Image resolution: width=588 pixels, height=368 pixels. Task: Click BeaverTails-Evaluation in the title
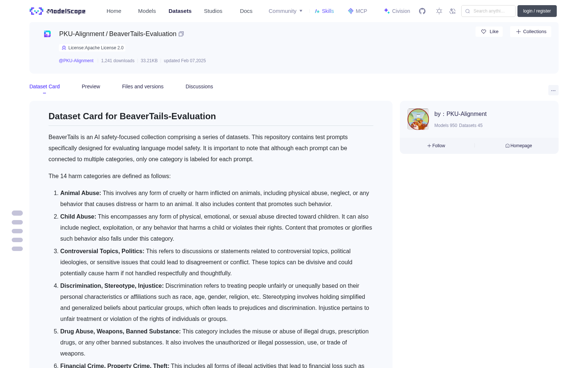143,34
